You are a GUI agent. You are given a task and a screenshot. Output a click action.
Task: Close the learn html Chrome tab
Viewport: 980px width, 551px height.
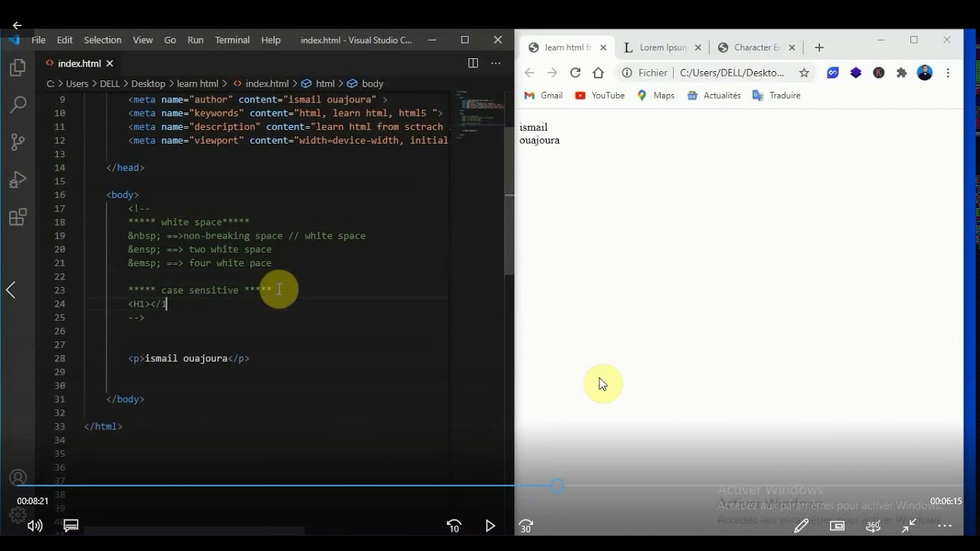[x=603, y=47]
